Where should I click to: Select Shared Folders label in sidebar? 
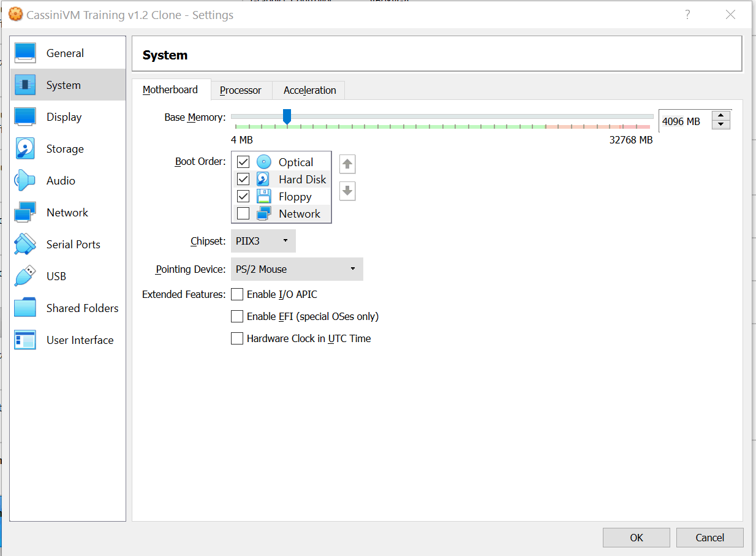(83, 308)
